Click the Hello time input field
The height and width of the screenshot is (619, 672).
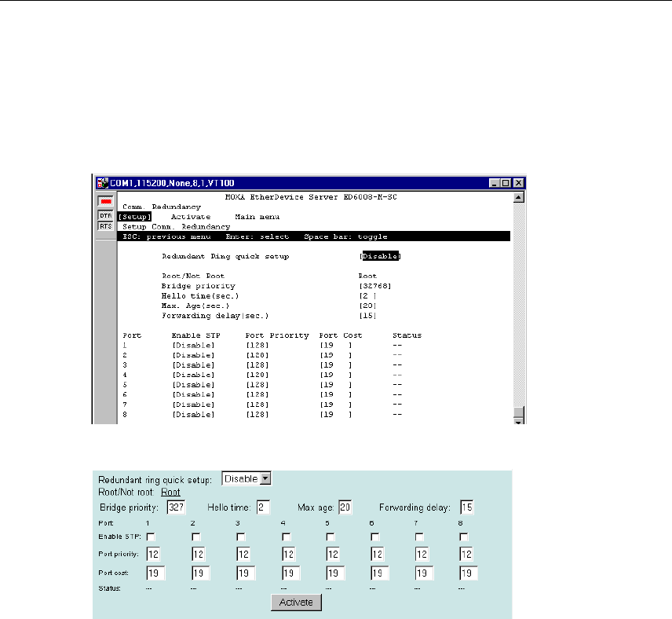263,507
